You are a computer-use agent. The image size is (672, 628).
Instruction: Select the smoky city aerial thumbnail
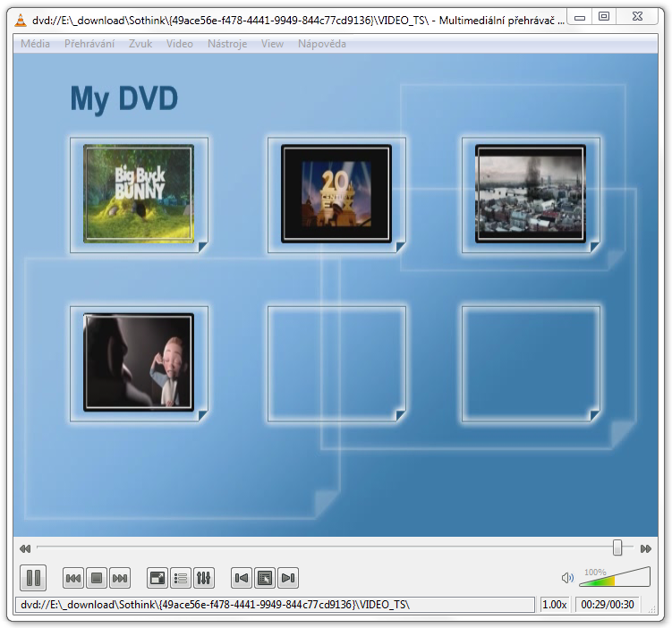pos(530,193)
